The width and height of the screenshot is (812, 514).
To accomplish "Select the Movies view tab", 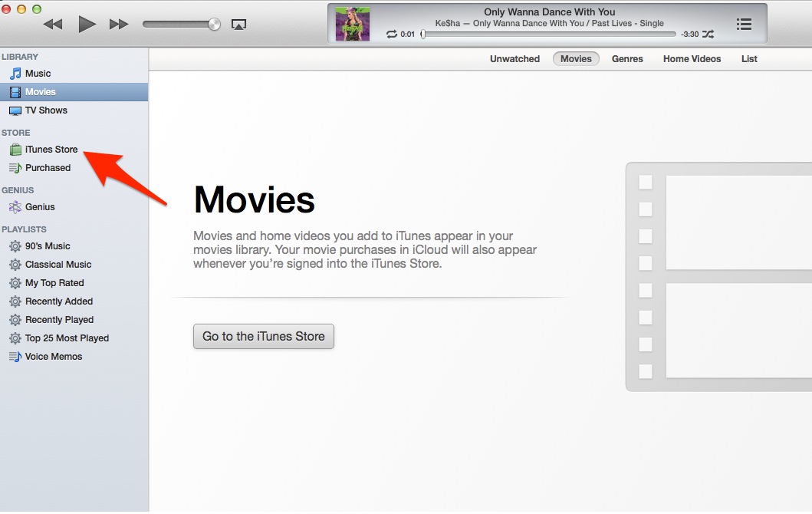I will (576, 58).
